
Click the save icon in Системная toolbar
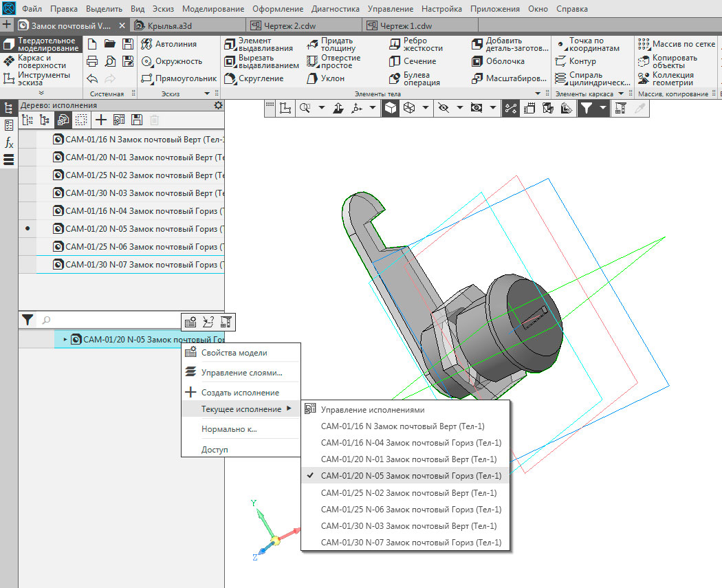pos(127,44)
